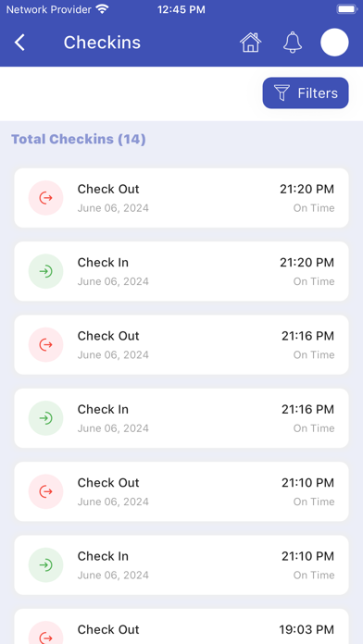Select the Check Out entry at 21:20 PM
This screenshot has height=644, width=363.
(181, 198)
